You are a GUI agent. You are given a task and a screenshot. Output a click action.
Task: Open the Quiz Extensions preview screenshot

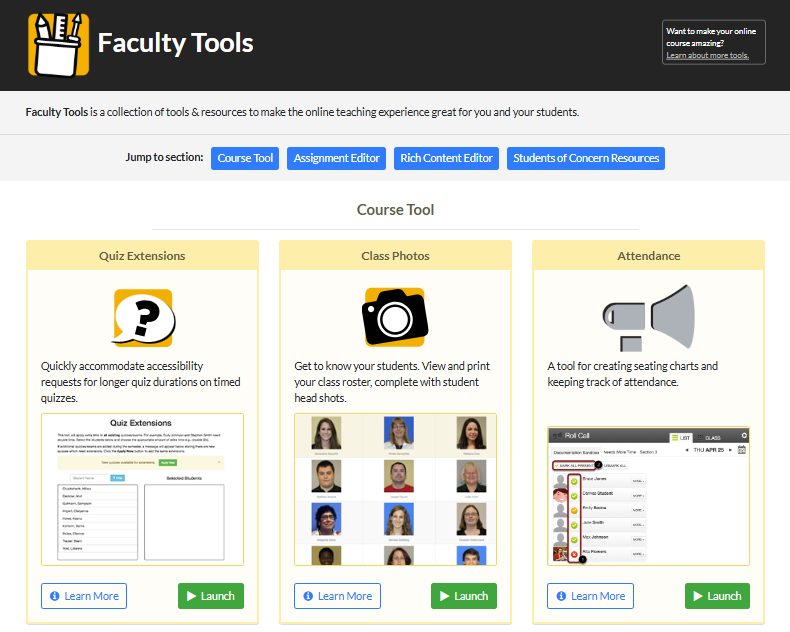coord(143,489)
